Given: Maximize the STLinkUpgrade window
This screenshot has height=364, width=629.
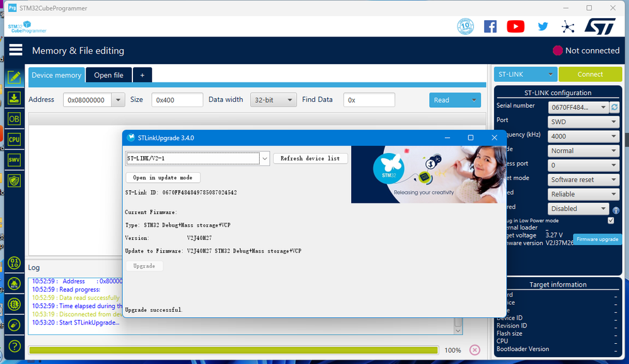Looking at the screenshot, I should click(x=471, y=137).
